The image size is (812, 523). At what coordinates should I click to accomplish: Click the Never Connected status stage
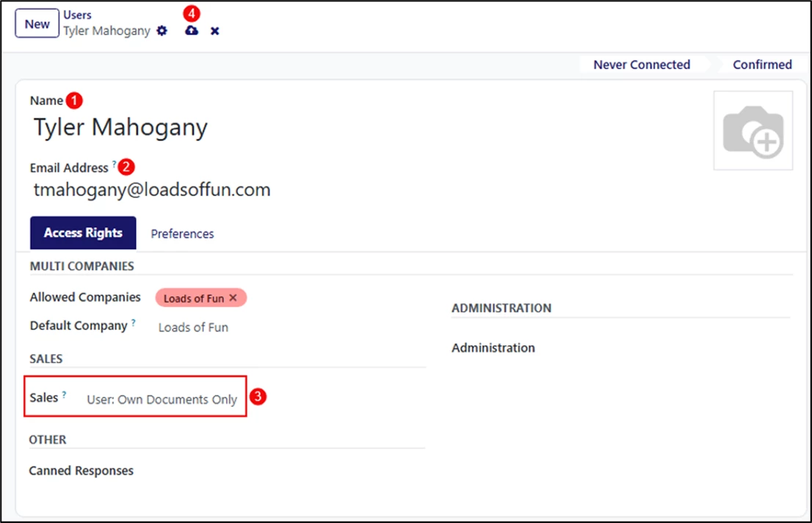(x=641, y=65)
